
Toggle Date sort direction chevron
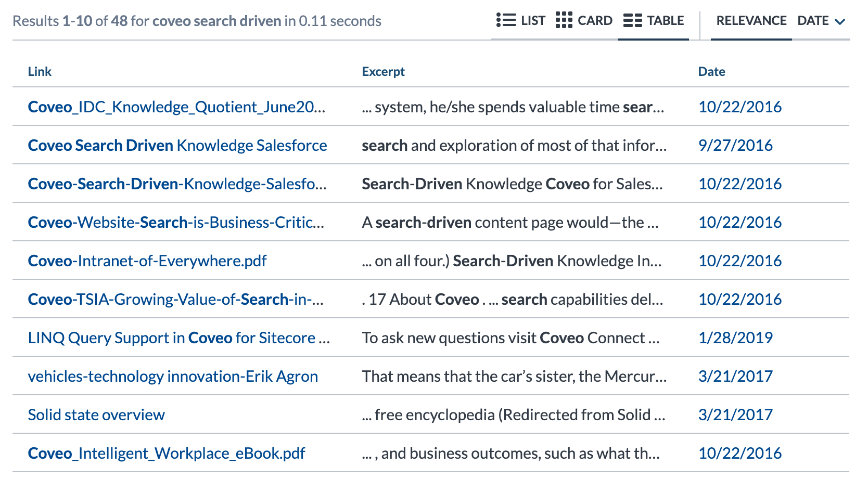(840, 22)
